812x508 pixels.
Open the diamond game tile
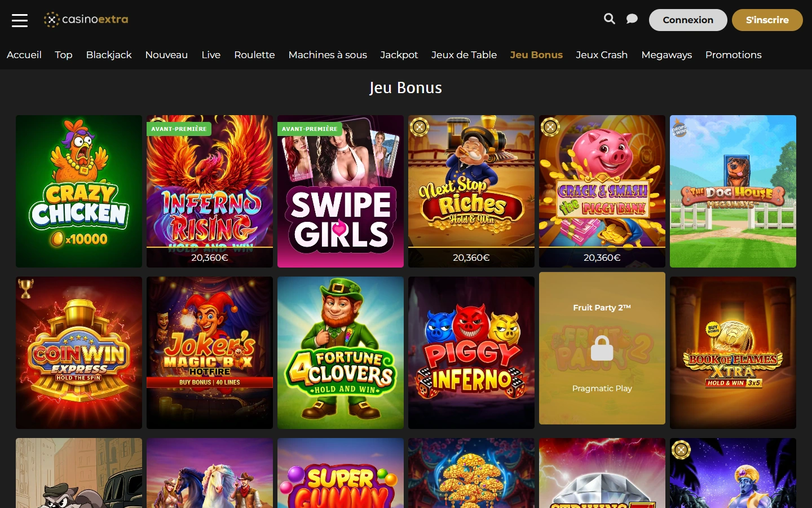pos(602,473)
